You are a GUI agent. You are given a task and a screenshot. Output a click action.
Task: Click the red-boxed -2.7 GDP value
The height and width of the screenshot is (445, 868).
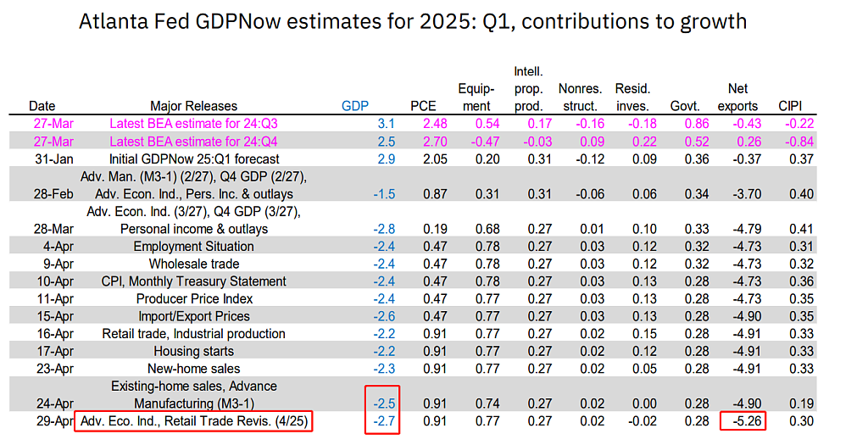click(384, 421)
